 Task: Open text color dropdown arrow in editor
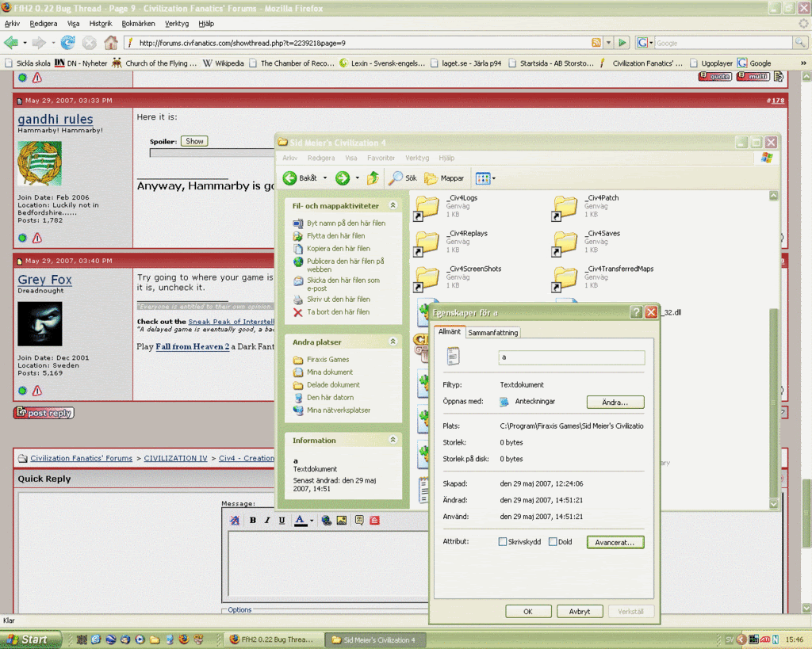pyautogui.click(x=312, y=521)
